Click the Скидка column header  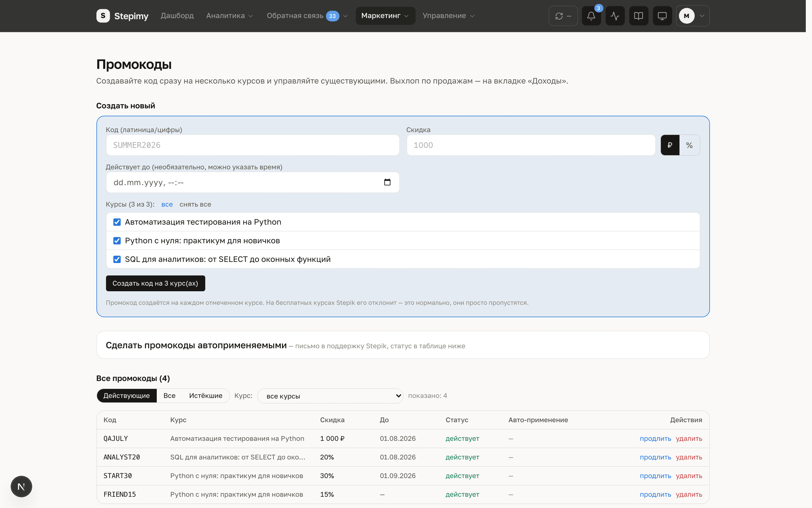(332, 420)
